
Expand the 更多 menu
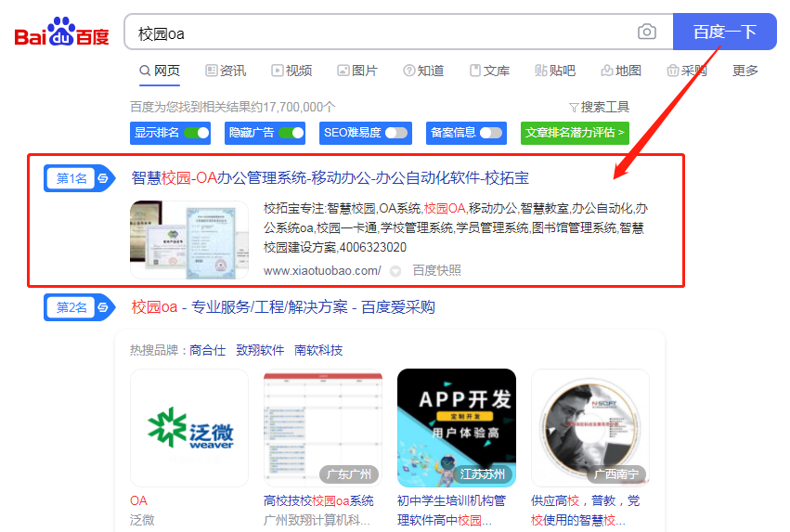(x=745, y=71)
